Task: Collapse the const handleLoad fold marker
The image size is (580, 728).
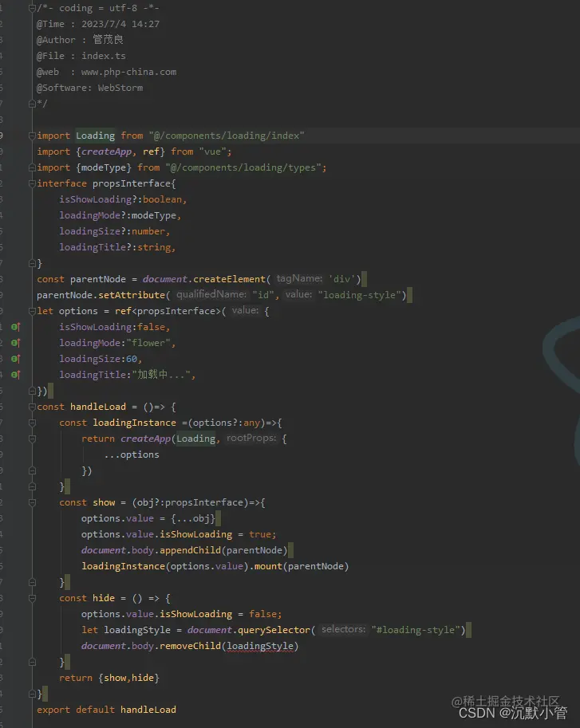Action: tap(32, 407)
